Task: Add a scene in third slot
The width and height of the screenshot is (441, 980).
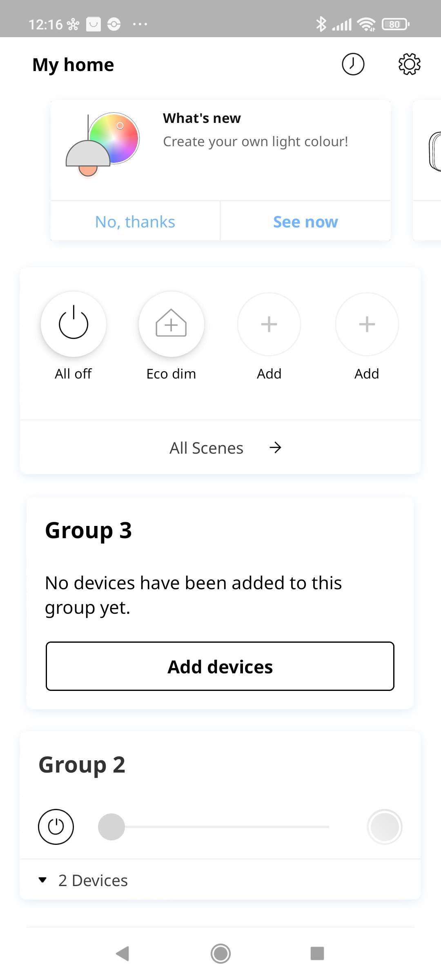Action: point(269,324)
